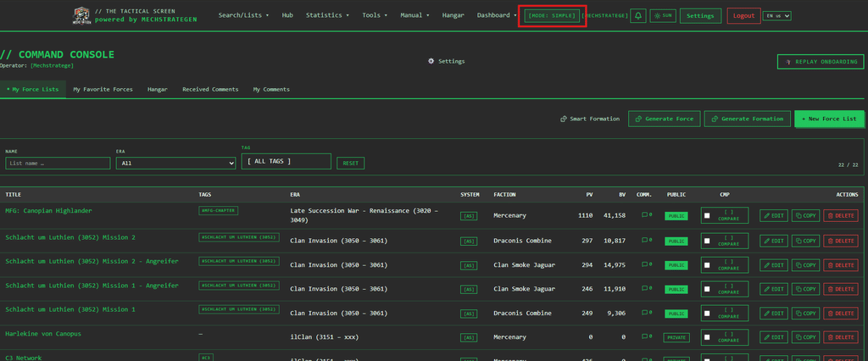Delete the Draconis Combine 'Mission 1' list
The width and height of the screenshot is (868, 361).
coord(841,314)
